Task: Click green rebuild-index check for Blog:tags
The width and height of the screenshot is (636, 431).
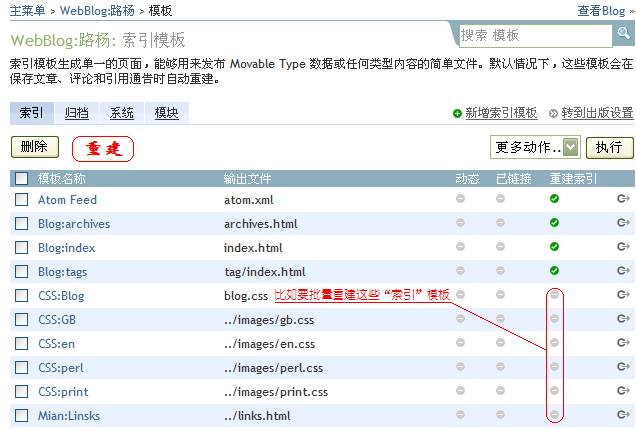Action: point(554,270)
